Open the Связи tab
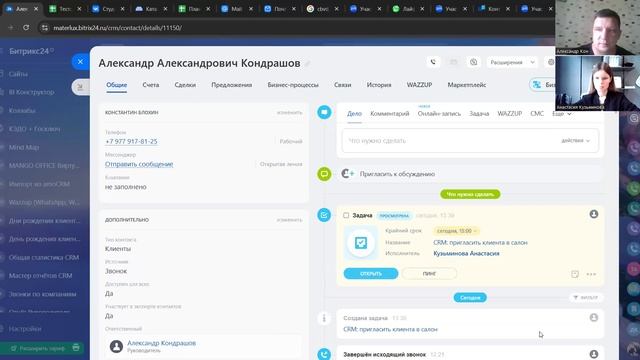This screenshot has width=640, height=360. click(x=342, y=85)
